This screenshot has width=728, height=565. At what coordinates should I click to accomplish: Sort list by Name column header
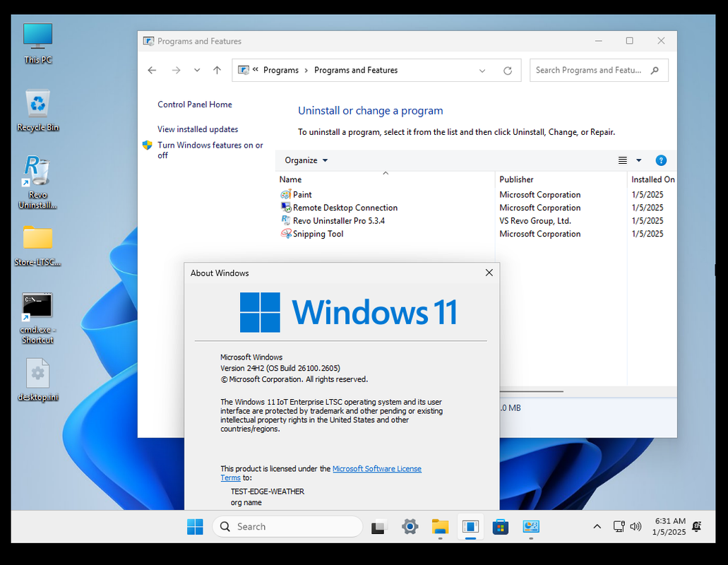[x=385, y=179]
